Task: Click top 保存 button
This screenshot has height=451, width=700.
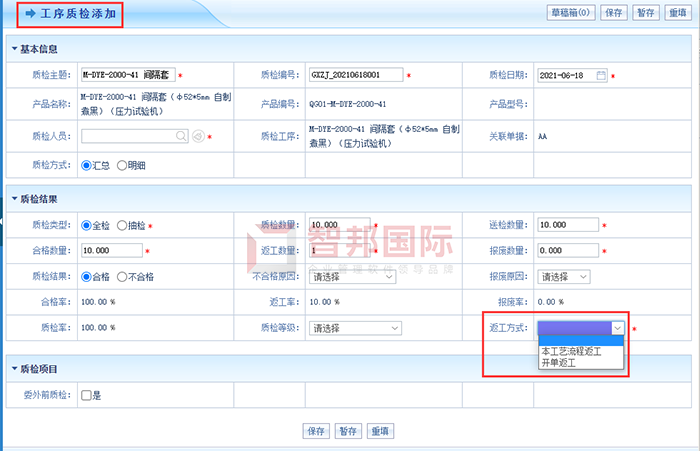Action: click(614, 13)
